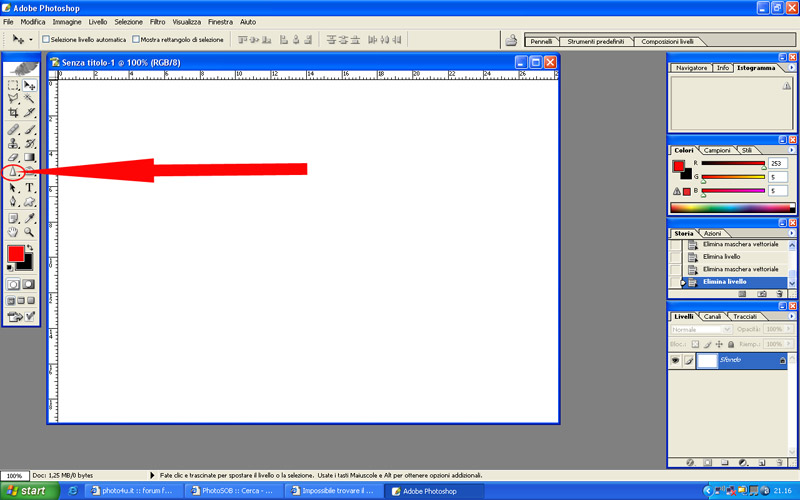Image resolution: width=800 pixels, height=500 pixels.
Task: Click the circled Sharpen tool
Action: click(x=13, y=172)
